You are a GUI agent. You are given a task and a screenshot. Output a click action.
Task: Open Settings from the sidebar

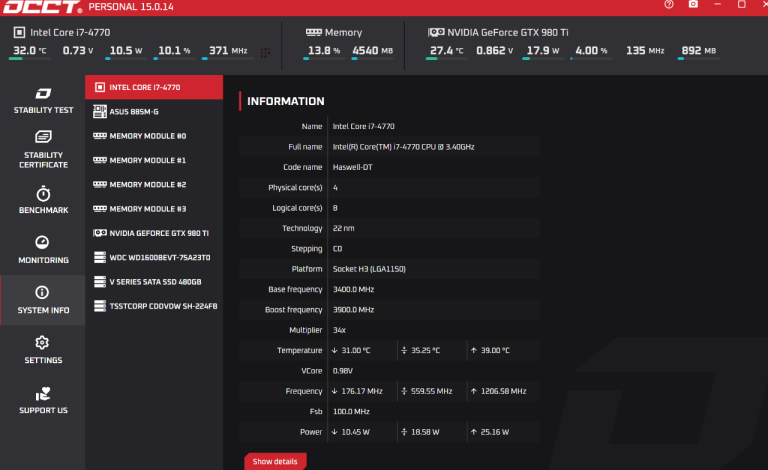point(42,343)
